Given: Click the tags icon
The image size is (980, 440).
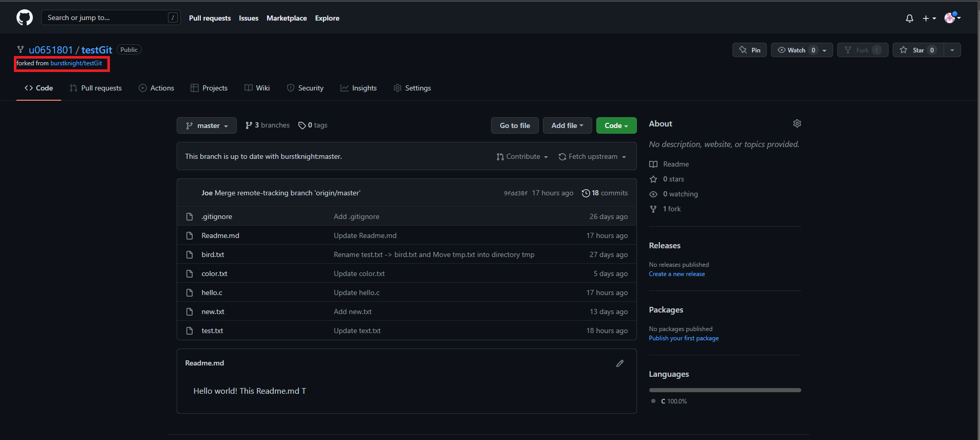Looking at the screenshot, I should 302,125.
